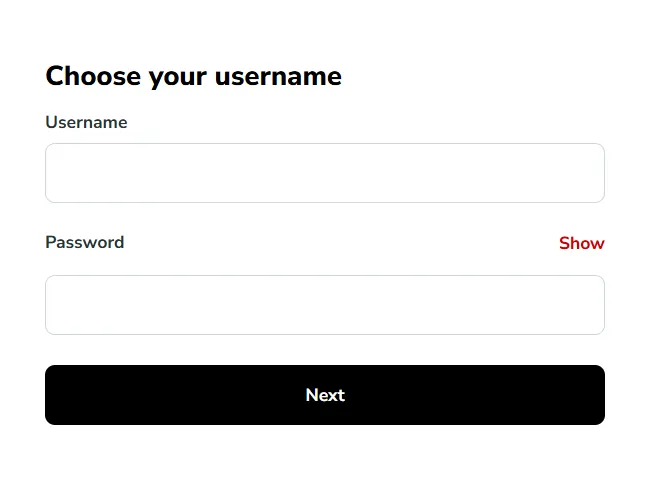Place cursor in the empty Password box

(x=324, y=305)
